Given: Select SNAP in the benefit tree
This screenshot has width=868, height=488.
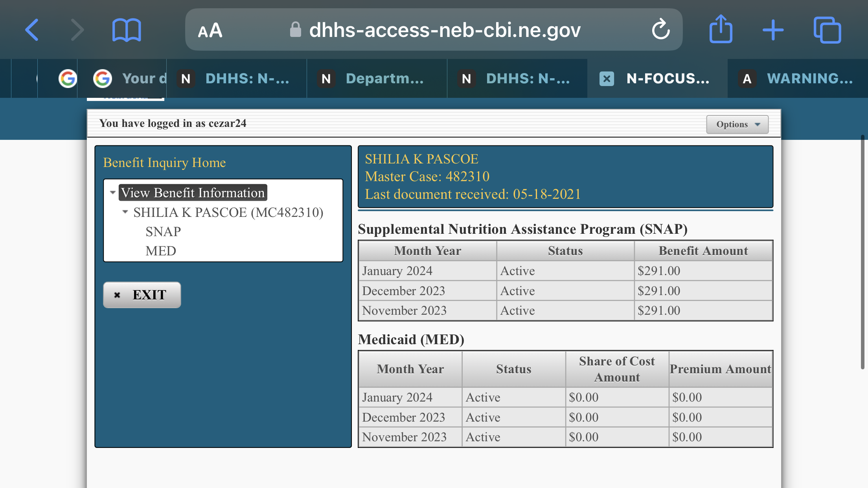Looking at the screenshot, I should [x=163, y=231].
